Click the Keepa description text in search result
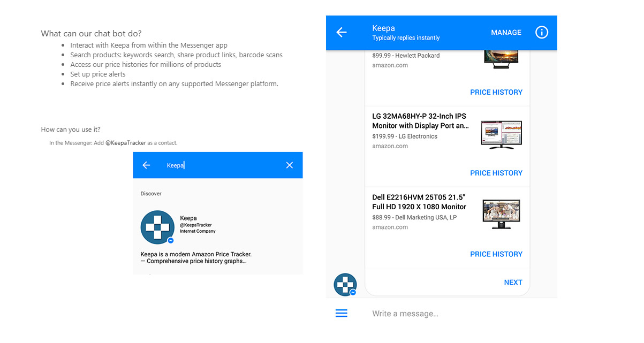Screen dimensions: 644x343 coord(196,258)
